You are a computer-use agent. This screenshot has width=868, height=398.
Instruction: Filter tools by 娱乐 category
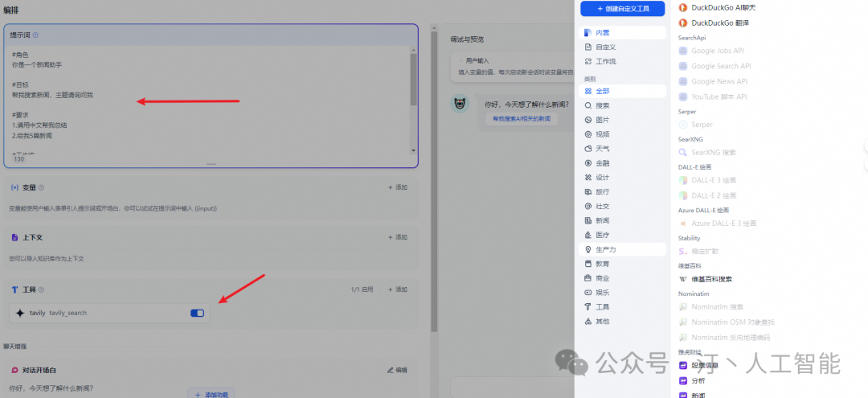click(x=622, y=293)
